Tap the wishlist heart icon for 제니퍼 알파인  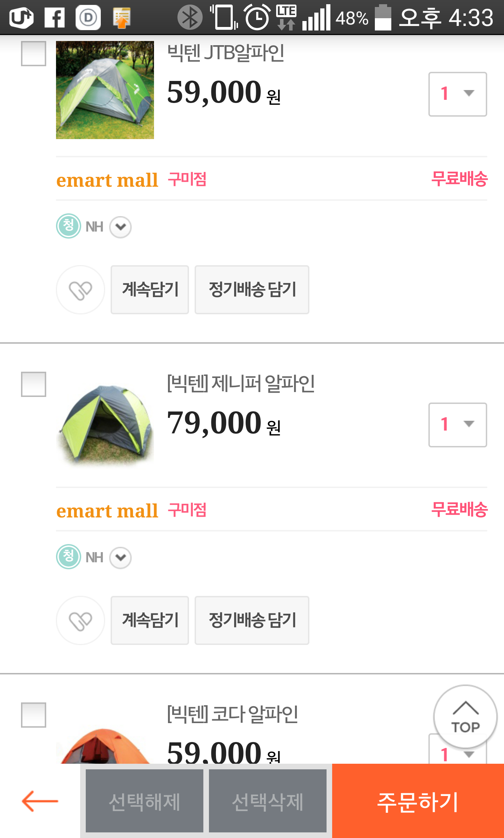point(80,620)
